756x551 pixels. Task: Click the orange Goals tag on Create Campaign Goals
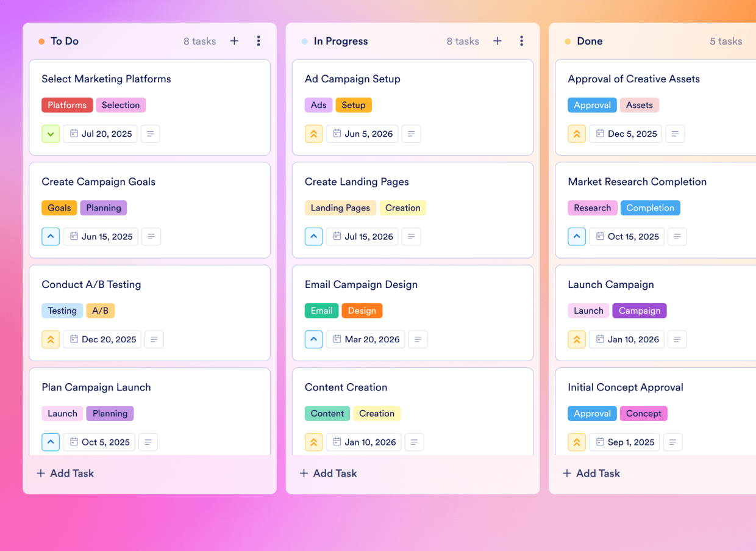click(x=59, y=207)
